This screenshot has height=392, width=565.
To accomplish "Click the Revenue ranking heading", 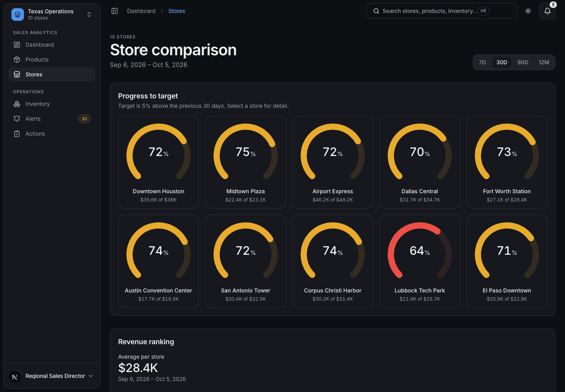I will coord(146,342).
